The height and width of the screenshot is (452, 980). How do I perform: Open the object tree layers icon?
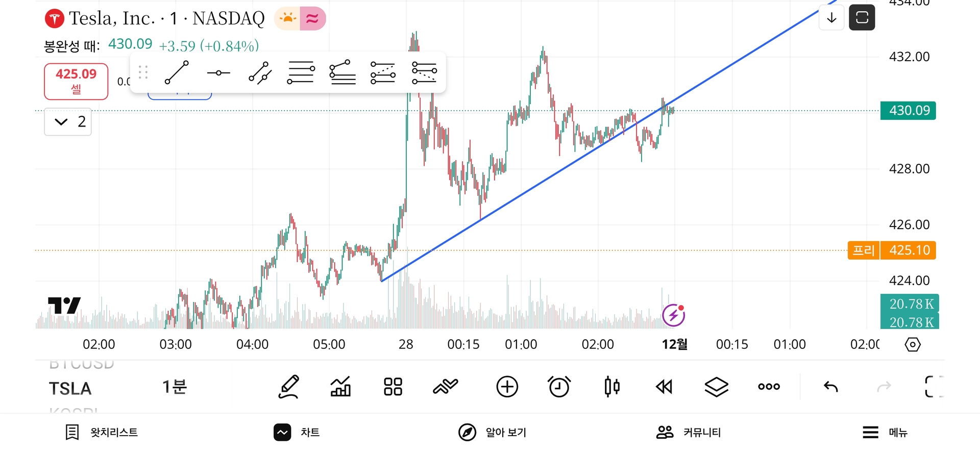click(x=716, y=387)
